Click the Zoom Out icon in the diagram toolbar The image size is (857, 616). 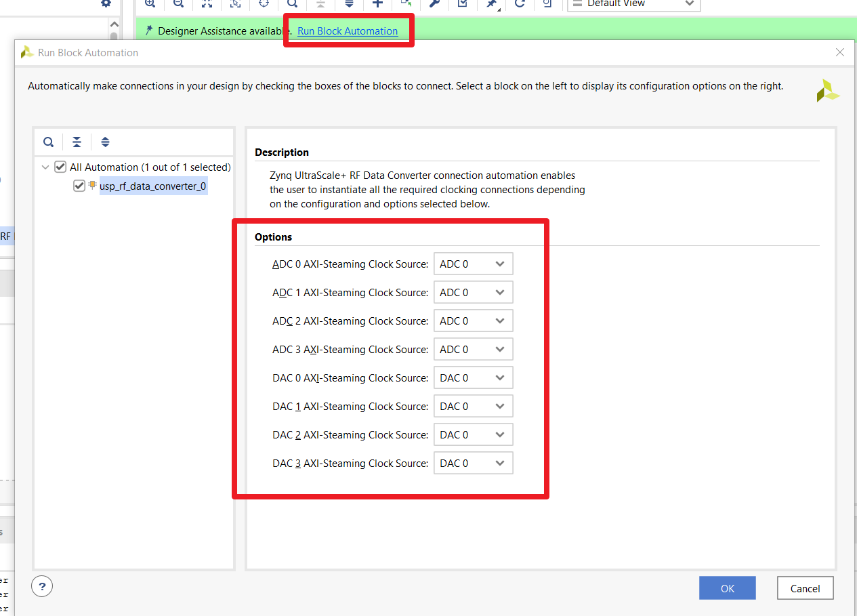pyautogui.click(x=178, y=3)
